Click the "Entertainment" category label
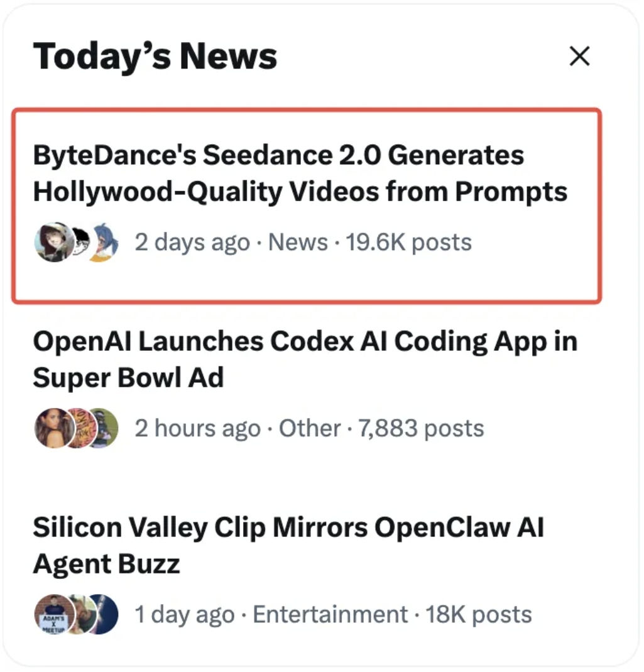 tap(330, 614)
